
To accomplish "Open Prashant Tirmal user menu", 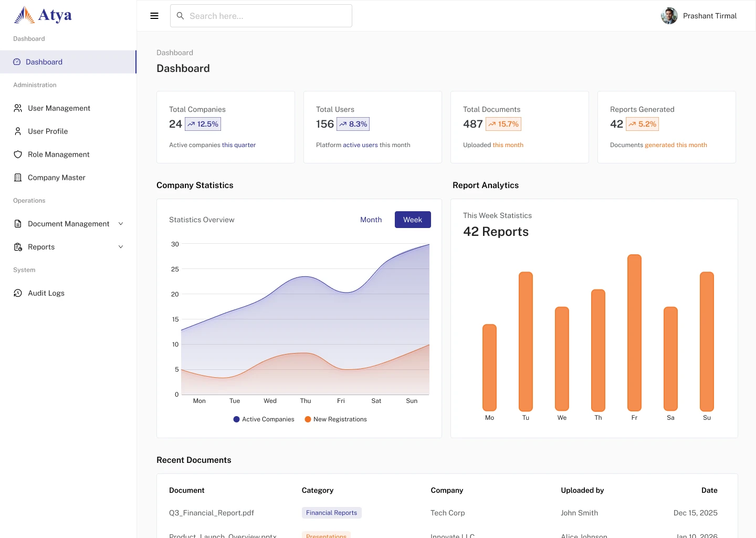I will (699, 16).
